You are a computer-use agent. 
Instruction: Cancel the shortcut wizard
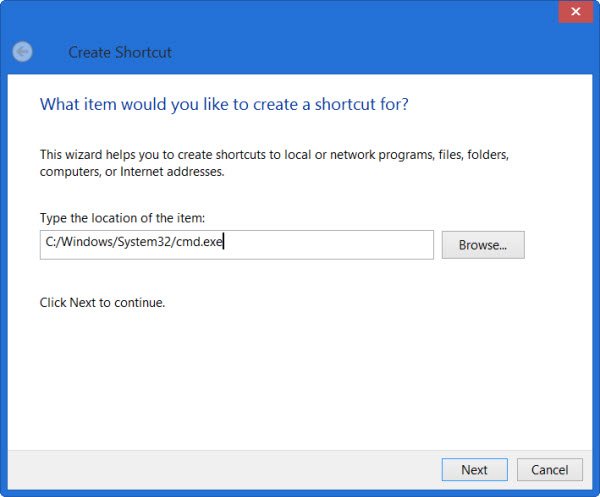[549, 469]
